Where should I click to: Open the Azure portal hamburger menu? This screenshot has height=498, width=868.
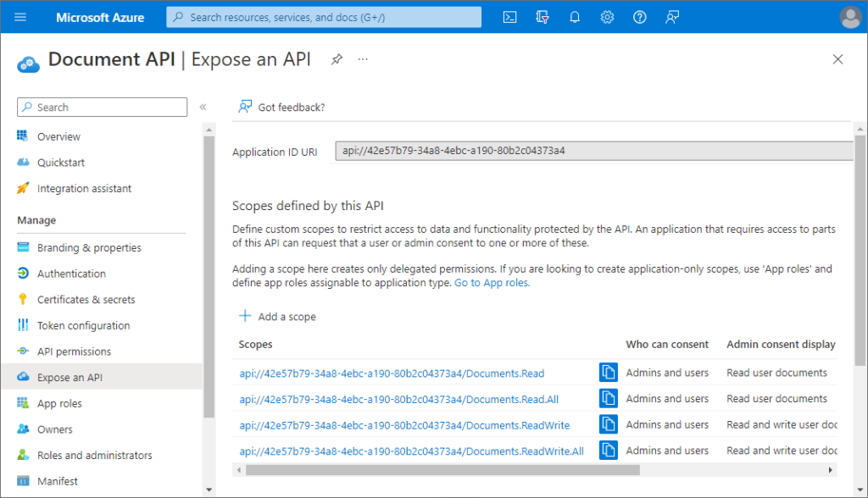click(x=19, y=16)
